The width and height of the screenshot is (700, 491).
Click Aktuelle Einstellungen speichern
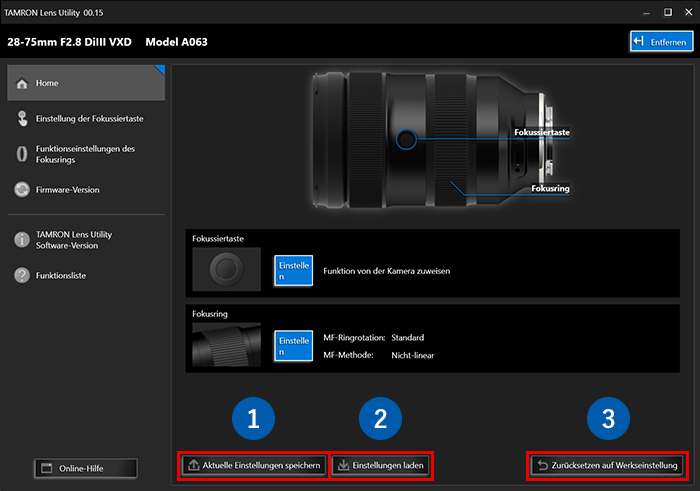pyautogui.click(x=254, y=466)
